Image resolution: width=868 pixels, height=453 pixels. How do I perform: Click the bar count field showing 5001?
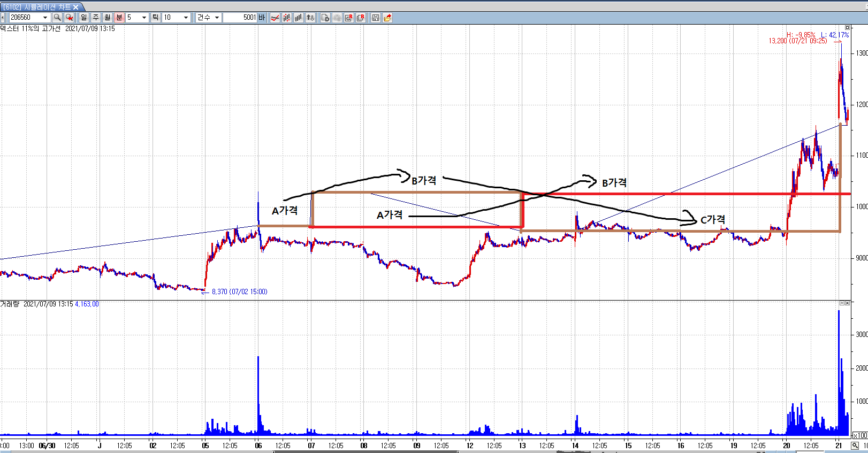click(x=240, y=18)
